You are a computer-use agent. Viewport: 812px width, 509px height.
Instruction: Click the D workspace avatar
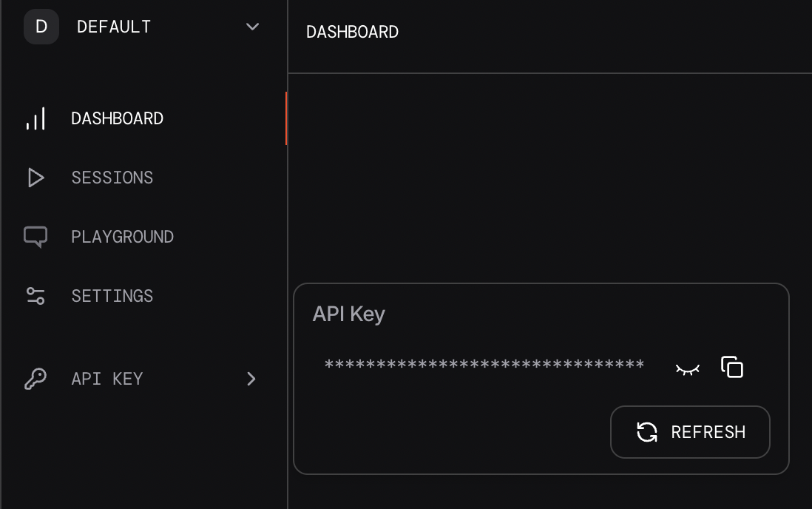pyautogui.click(x=41, y=27)
